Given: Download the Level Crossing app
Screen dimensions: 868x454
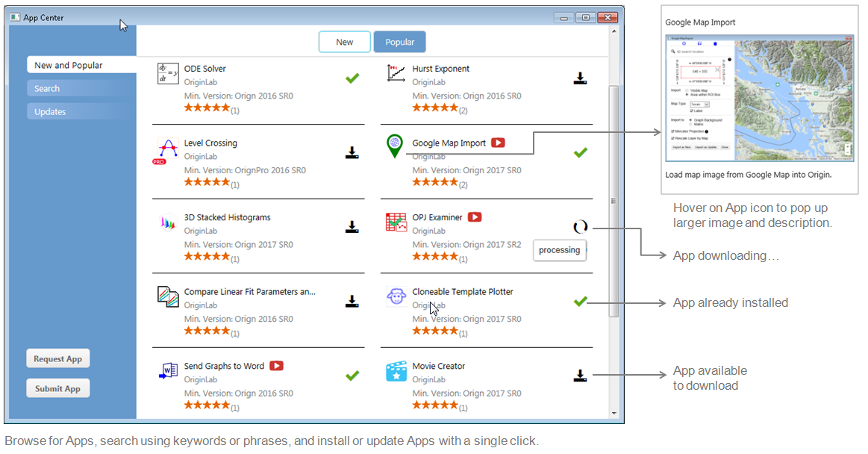Looking at the screenshot, I should [x=352, y=153].
